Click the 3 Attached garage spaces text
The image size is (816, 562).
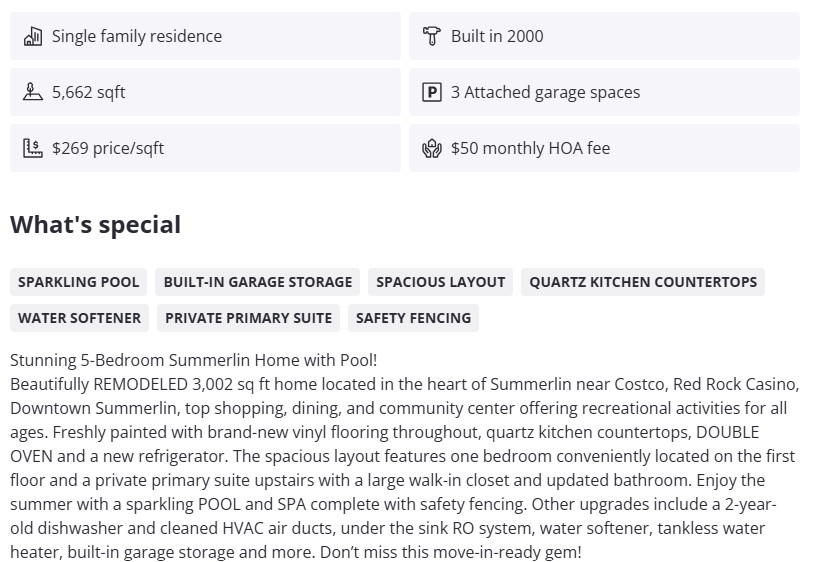coord(545,93)
